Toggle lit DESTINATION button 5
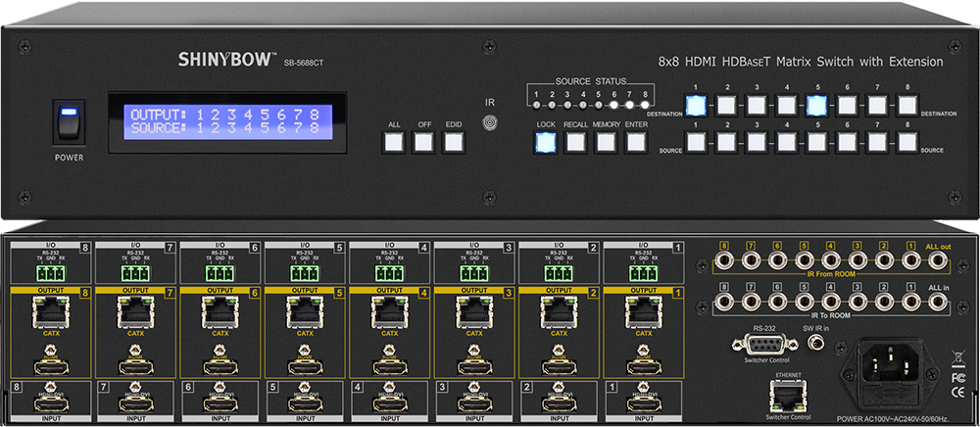 tap(817, 105)
